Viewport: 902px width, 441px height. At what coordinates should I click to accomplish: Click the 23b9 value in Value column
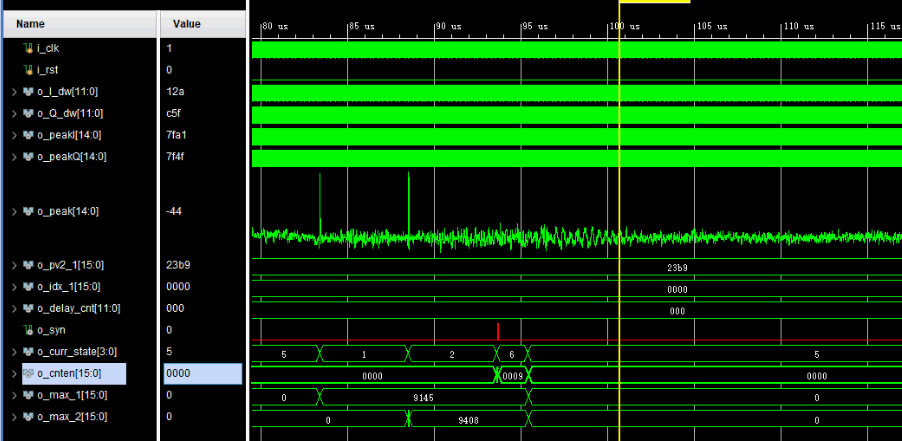pyautogui.click(x=178, y=265)
